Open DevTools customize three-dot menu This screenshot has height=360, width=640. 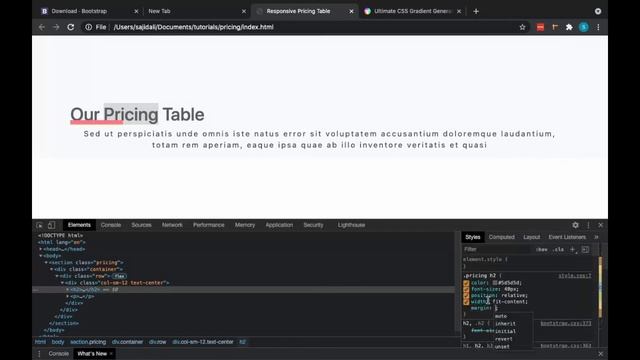(588, 225)
